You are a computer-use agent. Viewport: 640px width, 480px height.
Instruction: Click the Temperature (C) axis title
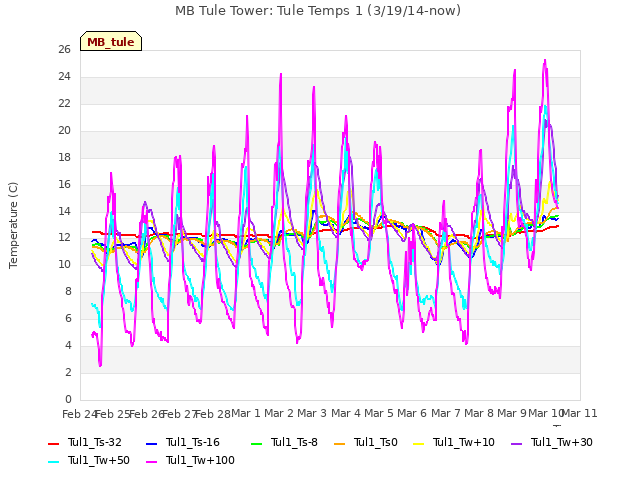click(13, 225)
